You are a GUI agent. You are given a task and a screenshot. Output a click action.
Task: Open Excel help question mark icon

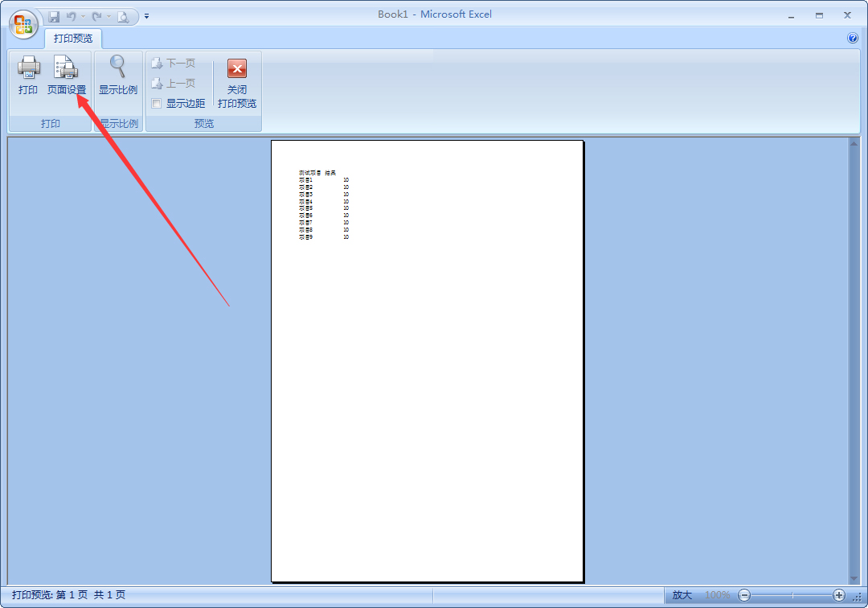click(x=853, y=38)
